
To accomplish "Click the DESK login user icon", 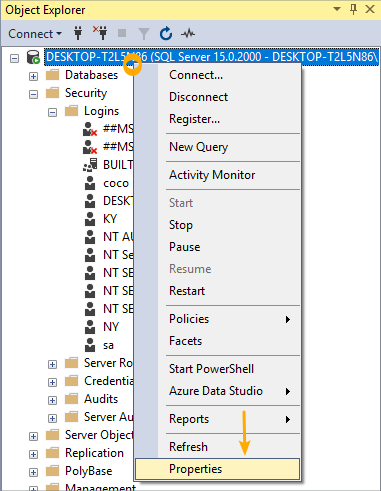I will pos(90,201).
